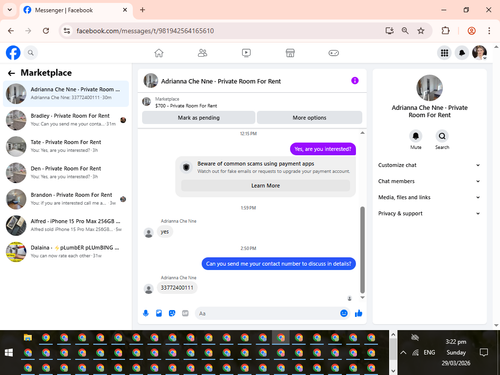This screenshot has height=375, width=500.
Task: Open the Windows Start button
Action: 9,353
